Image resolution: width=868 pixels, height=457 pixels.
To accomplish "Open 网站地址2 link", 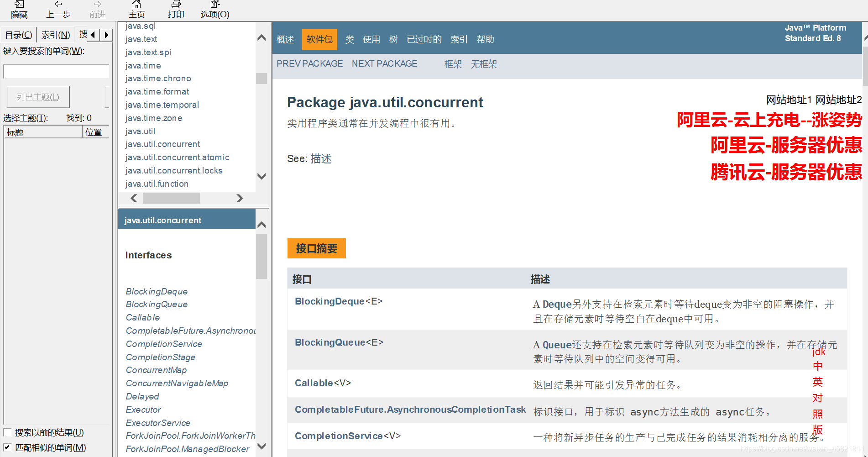I will pyautogui.click(x=839, y=100).
